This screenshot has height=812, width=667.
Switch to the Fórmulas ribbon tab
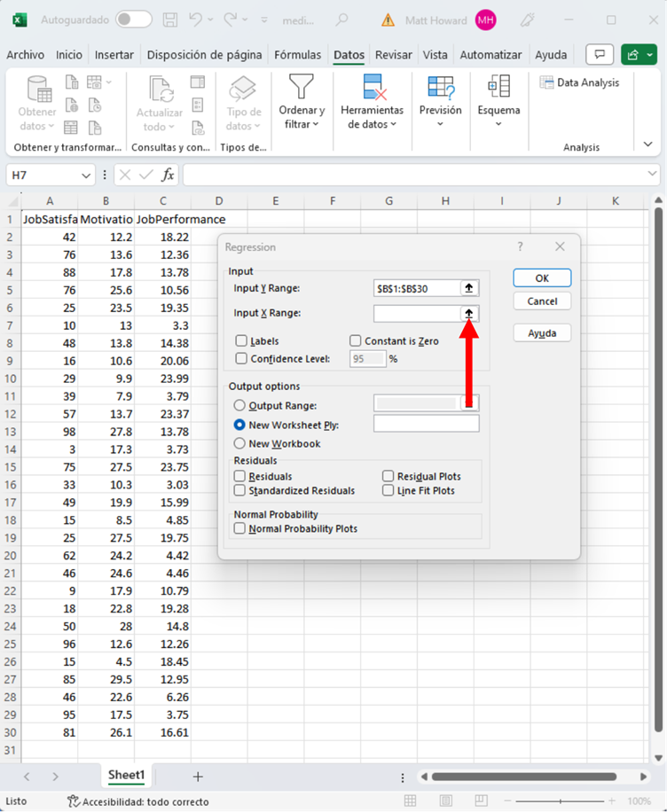pos(298,55)
